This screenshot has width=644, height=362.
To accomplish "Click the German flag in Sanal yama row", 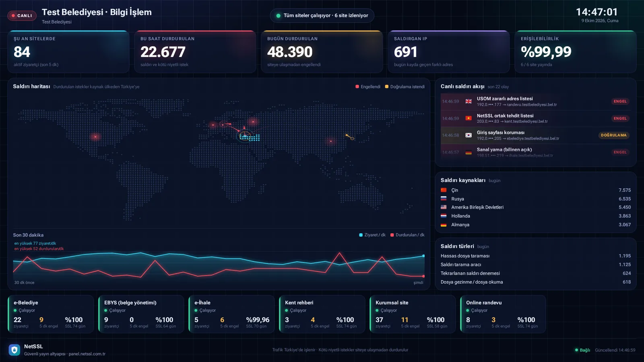I will pos(469,152).
